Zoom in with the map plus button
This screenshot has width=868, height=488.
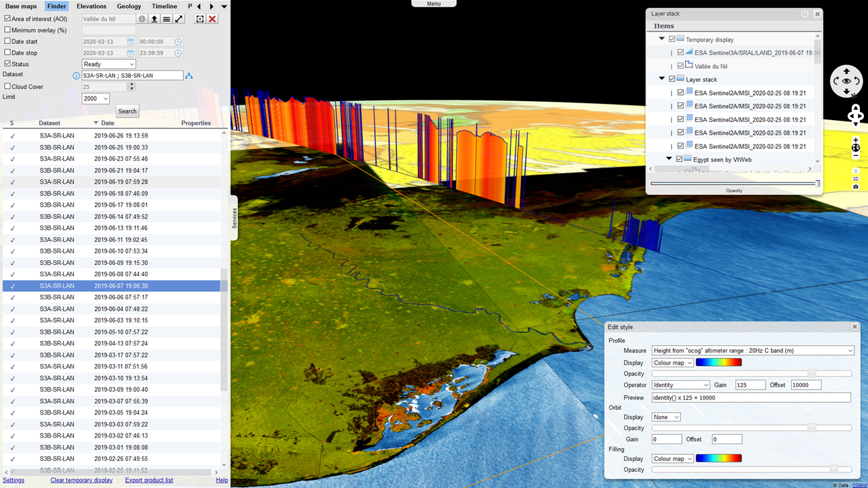coord(855,140)
